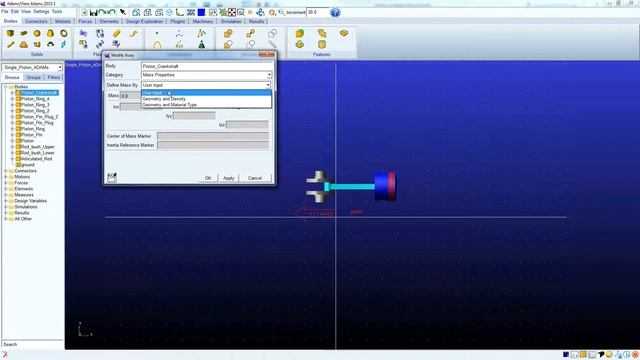This screenshot has width=640, height=360.
Task: Open the Groups browser tab
Action: click(33, 77)
